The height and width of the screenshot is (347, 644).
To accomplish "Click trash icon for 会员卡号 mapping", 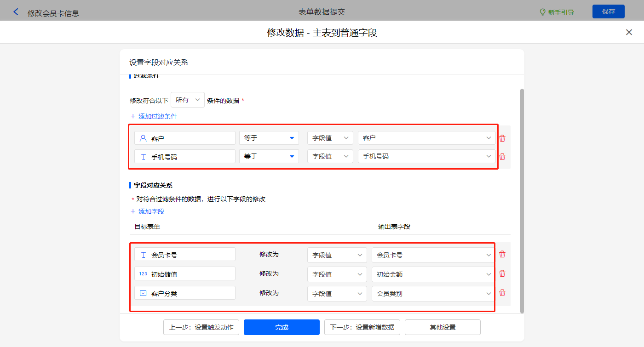I will 502,254.
